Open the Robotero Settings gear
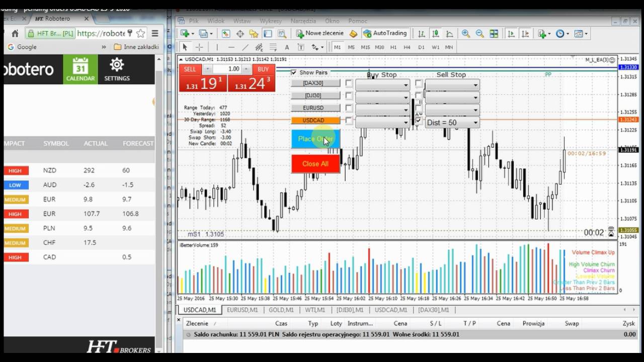Screen dimensions: 644x362 pyautogui.click(x=117, y=69)
